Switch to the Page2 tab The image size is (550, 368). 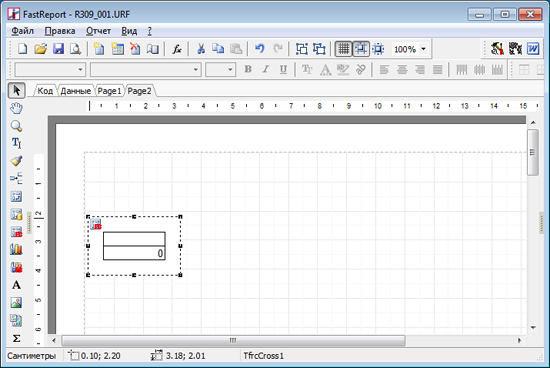pos(139,91)
